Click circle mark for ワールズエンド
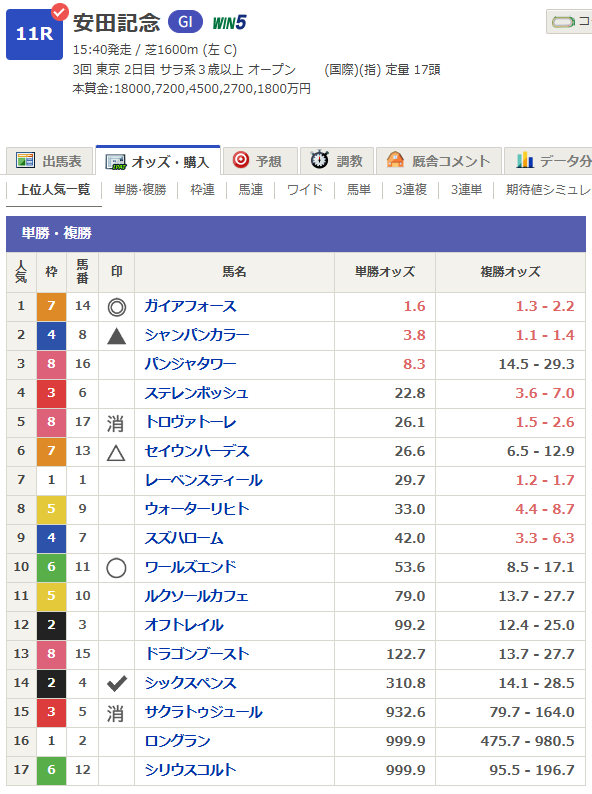Screen dimensions: 592x794 point(116,568)
